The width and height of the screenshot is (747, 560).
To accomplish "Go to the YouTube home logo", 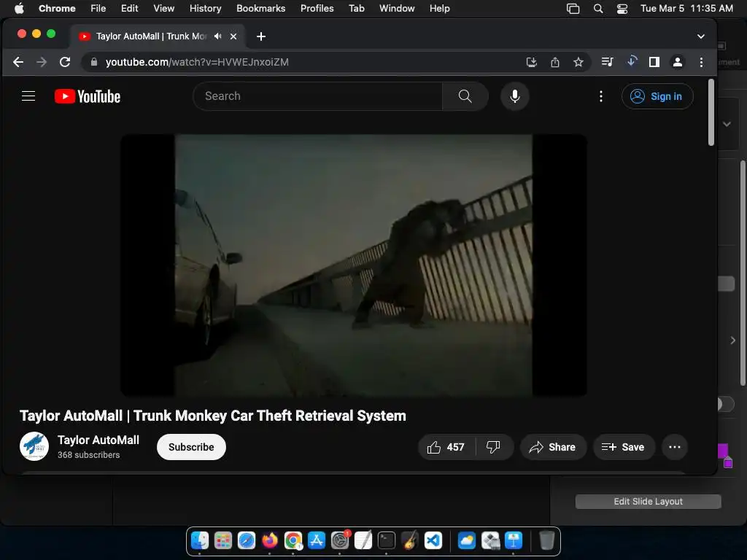I will (88, 96).
